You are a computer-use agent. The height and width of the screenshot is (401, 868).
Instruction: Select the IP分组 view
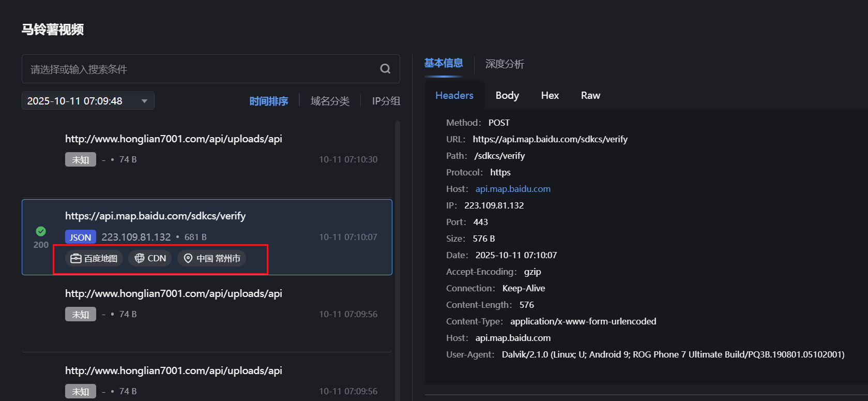click(386, 101)
